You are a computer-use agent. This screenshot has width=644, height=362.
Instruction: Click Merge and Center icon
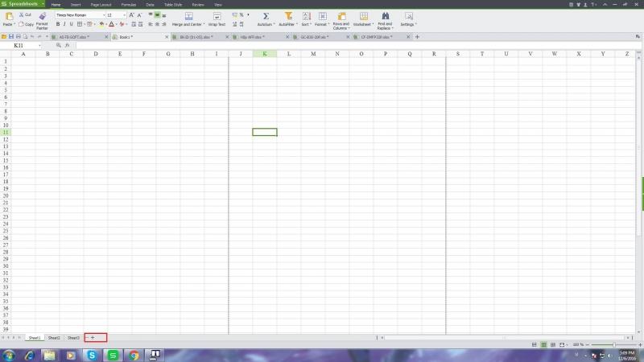click(187, 16)
